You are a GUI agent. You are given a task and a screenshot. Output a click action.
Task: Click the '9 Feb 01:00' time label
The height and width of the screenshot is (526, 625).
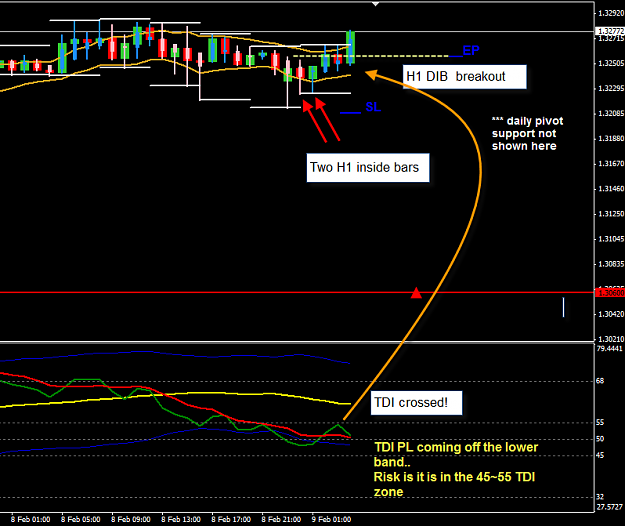tap(331, 520)
